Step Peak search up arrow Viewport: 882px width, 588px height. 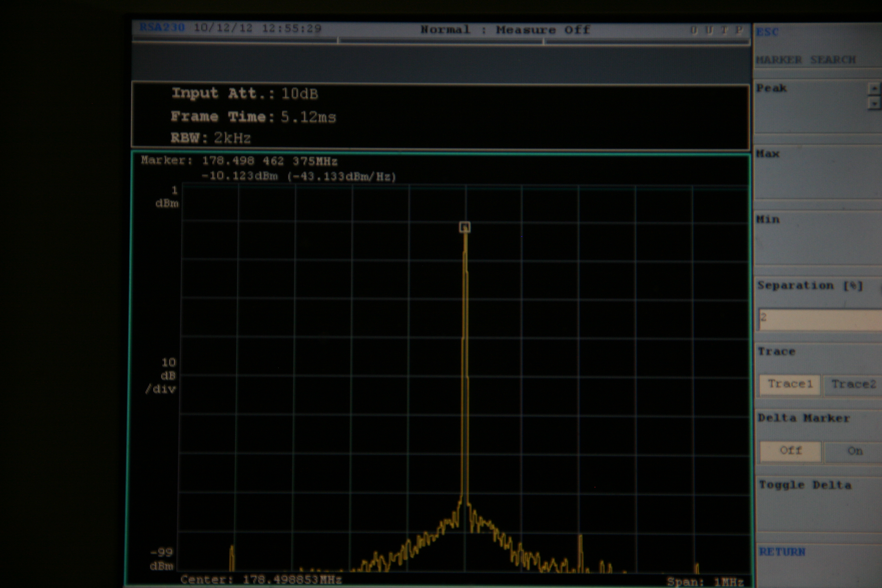pos(874,88)
